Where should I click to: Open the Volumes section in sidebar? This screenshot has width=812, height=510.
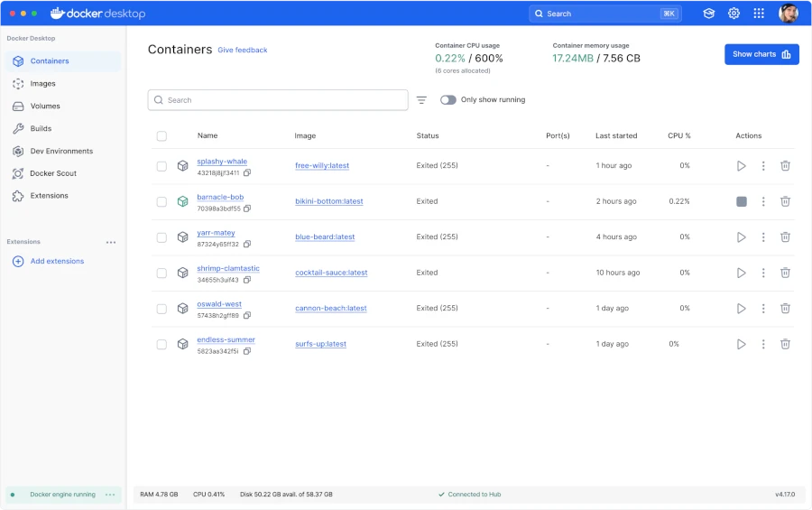click(x=45, y=106)
